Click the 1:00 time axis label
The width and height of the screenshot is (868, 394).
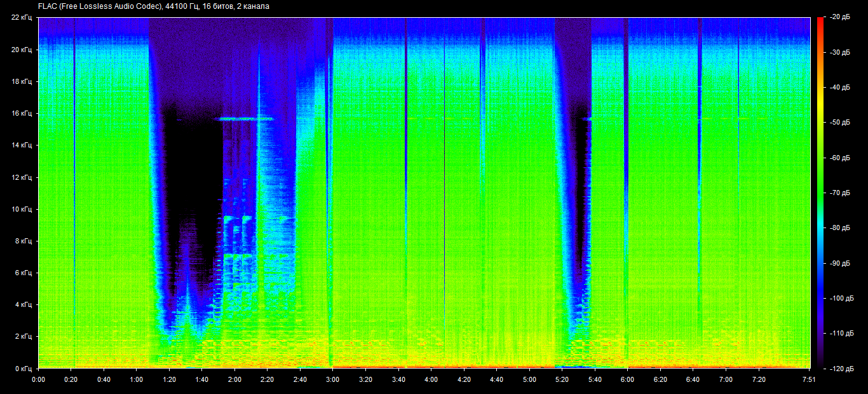[137, 379]
